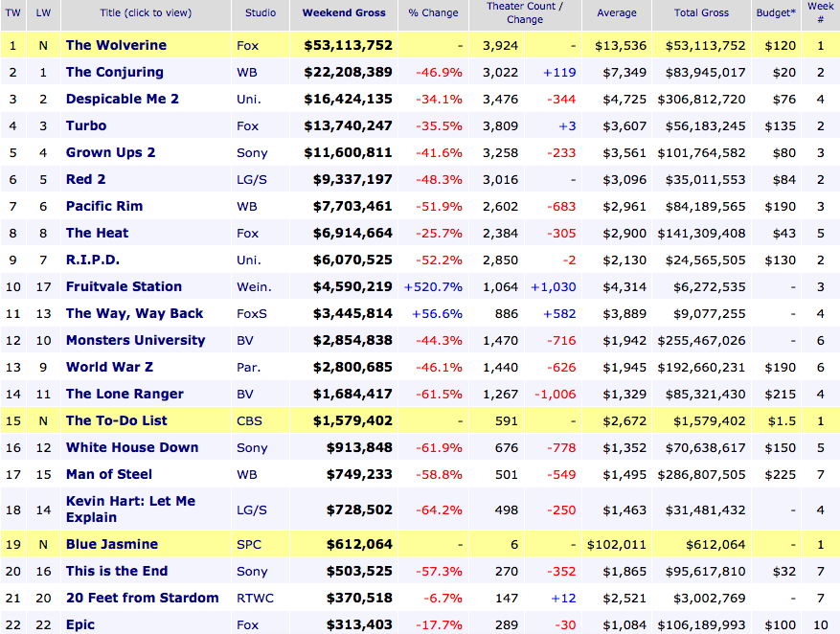Open Kevin Hart: Let Me Explain
The image size is (840, 634).
tap(130, 509)
